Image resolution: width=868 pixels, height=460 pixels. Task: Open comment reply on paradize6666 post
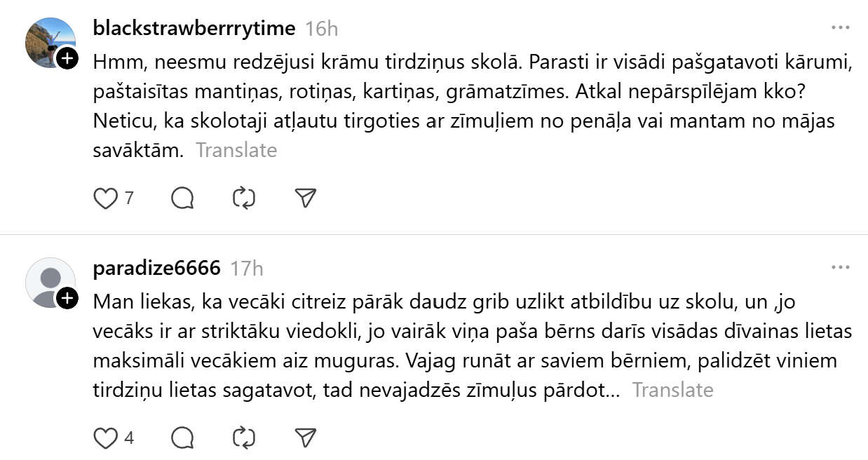pyautogui.click(x=182, y=439)
